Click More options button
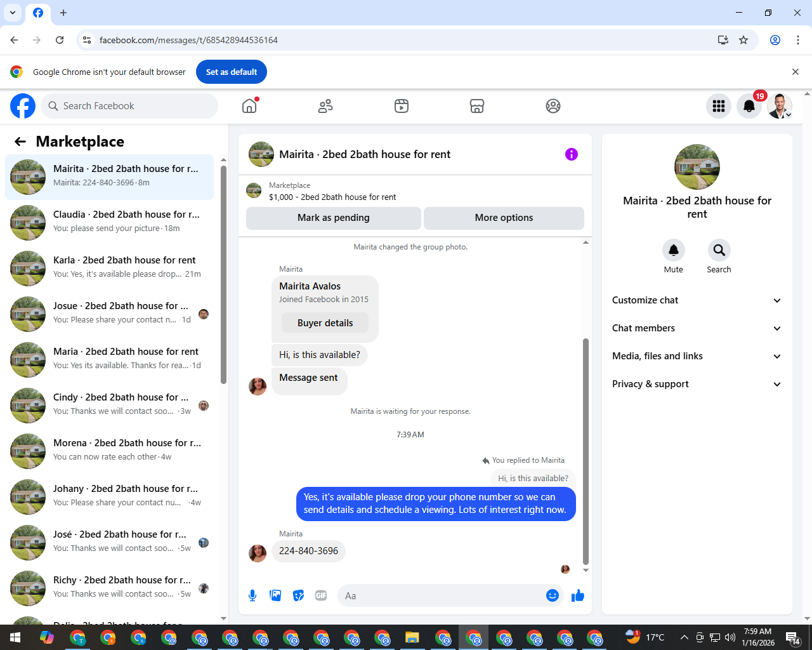Image resolution: width=812 pixels, height=650 pixels. point(504,218)
